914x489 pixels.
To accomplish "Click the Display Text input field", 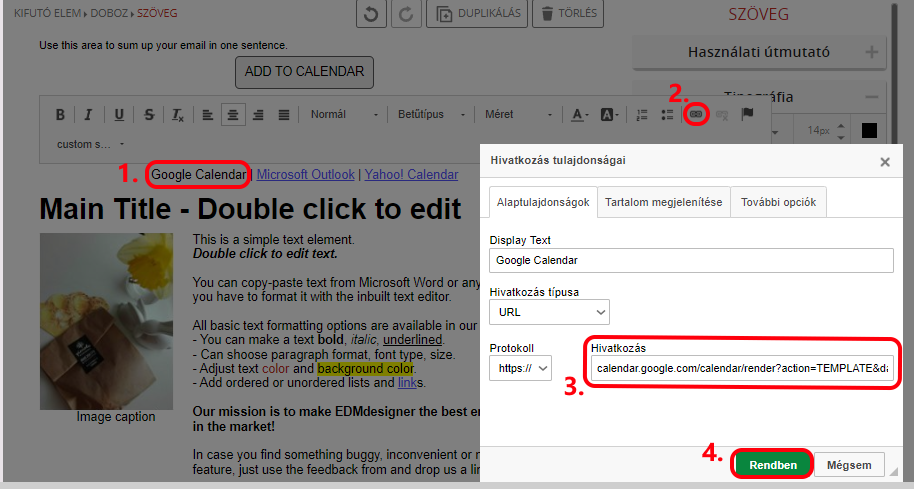I will pos(691,261).
